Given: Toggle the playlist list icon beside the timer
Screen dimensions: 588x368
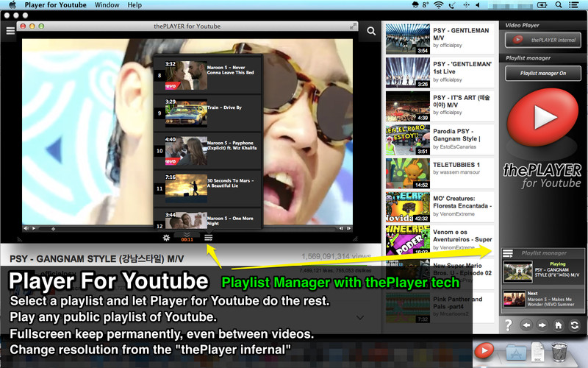Looking at the screenshot, I should pyautogui.click(x=209, y=237).
